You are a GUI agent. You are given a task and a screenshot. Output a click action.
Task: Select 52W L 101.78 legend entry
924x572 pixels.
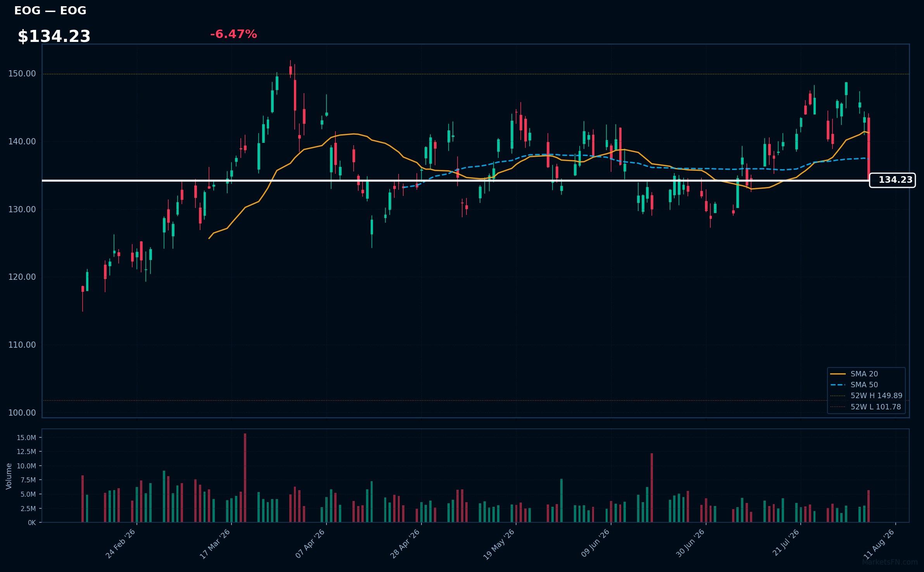[865, 407]
